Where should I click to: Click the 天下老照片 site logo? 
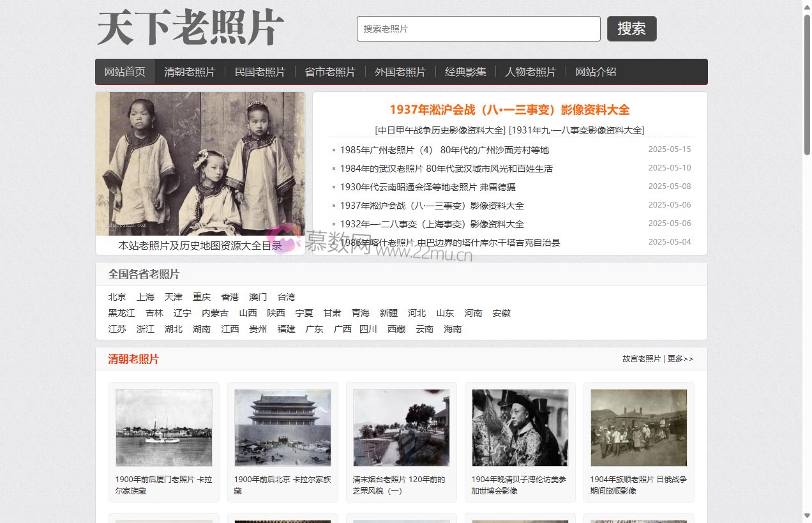(190, 28)
